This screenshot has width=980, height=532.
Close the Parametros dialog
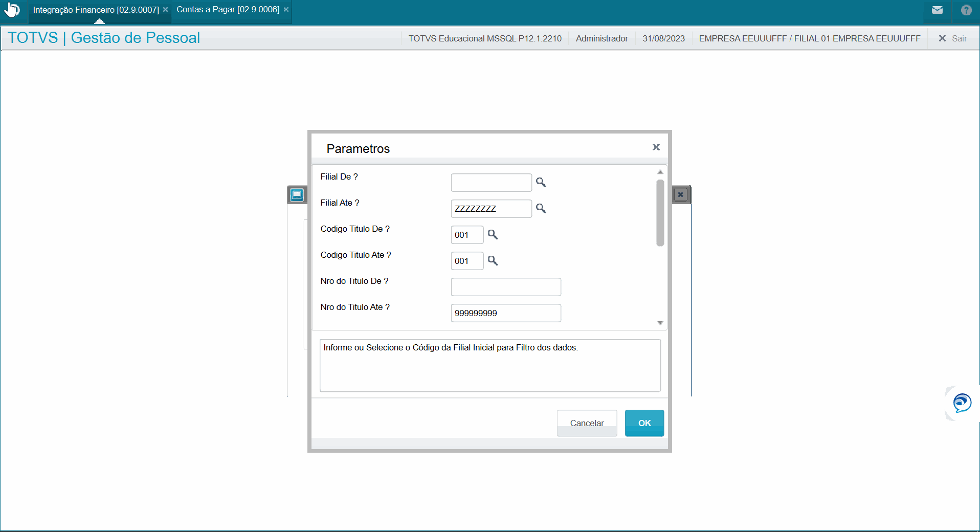(x=656, y=147)
